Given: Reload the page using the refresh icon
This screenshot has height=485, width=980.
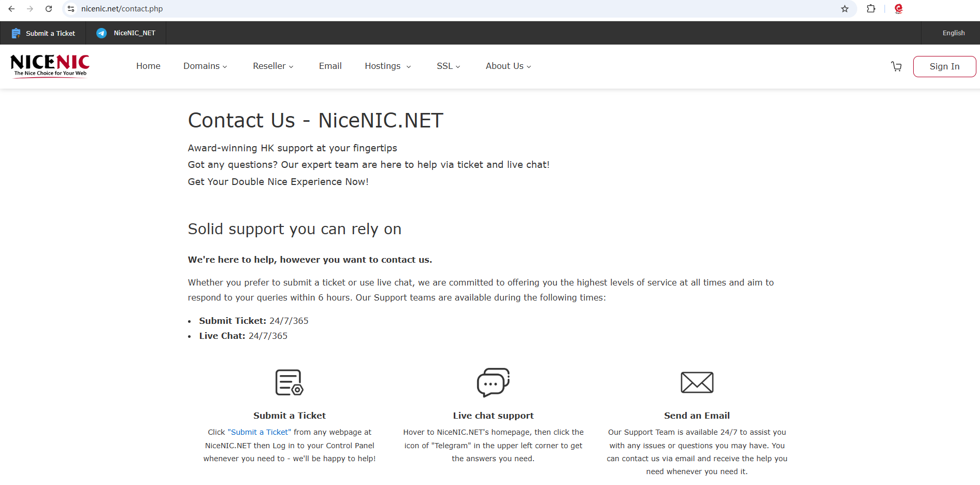Looking at the screenshot, I should pyautogui.click(x=49, y=9).
